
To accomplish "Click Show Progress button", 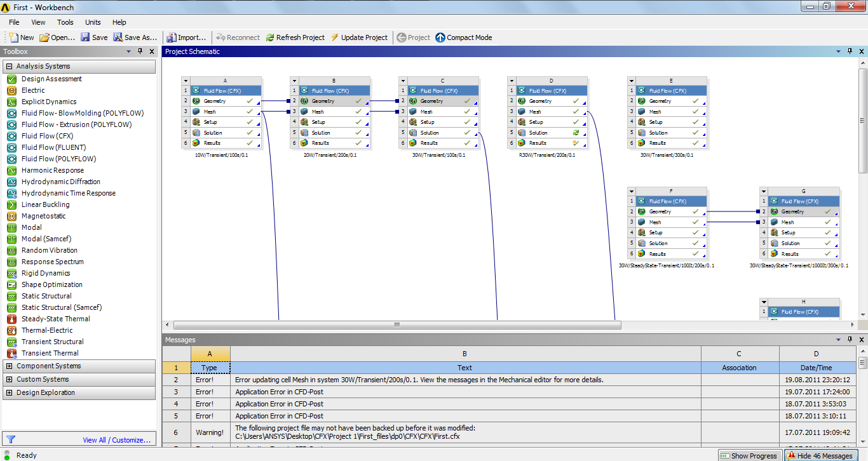I will pyautogui.click(x=749, y=455).
